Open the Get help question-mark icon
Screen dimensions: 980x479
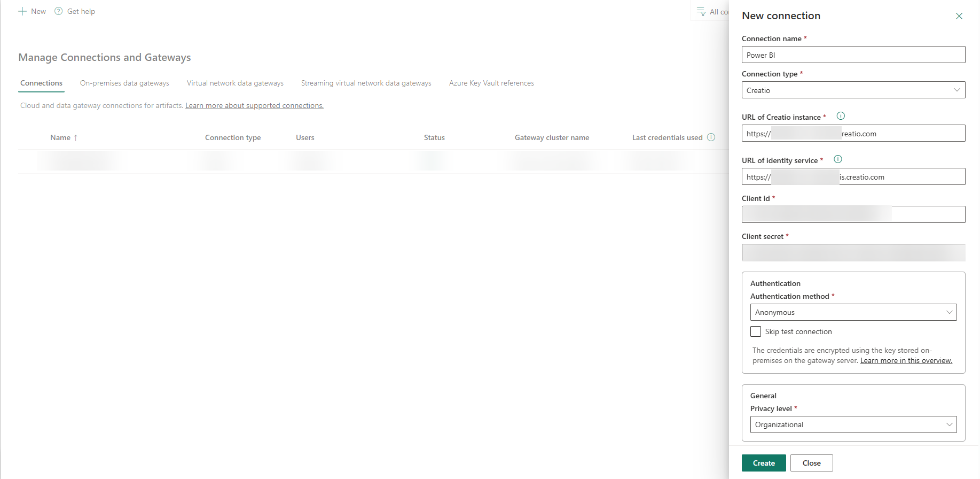59,11
